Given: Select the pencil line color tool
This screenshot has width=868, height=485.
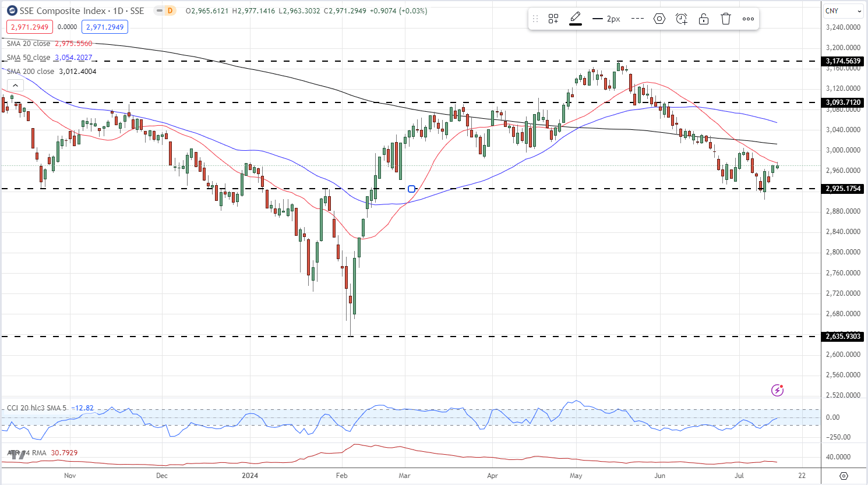Looking at the screenshot, I should tap(576, 19).
